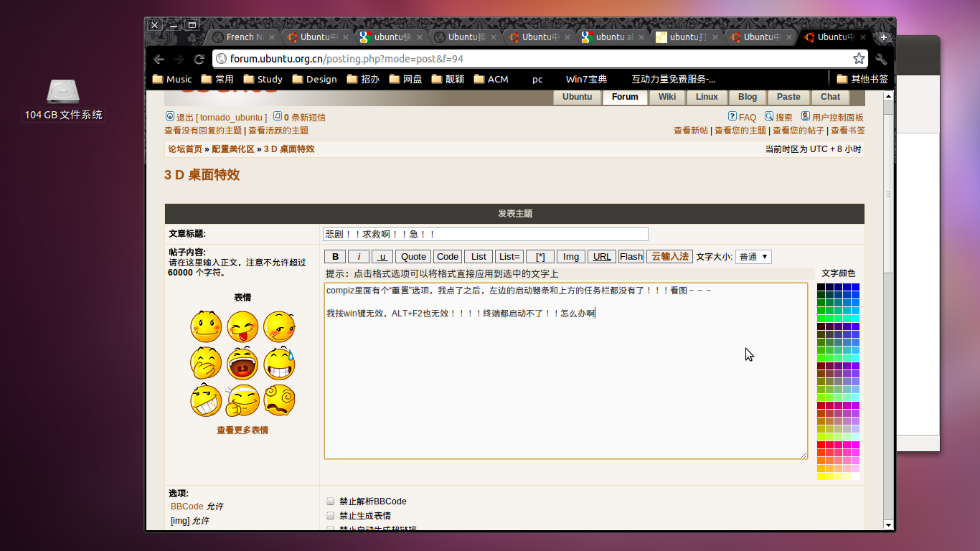Select the 104 GB filesystem desktop icon

click(x=63, y=100)
